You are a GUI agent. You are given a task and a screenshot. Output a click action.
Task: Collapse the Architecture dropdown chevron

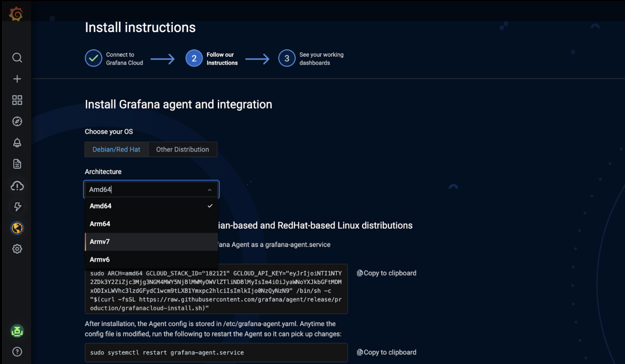point(210,190)
